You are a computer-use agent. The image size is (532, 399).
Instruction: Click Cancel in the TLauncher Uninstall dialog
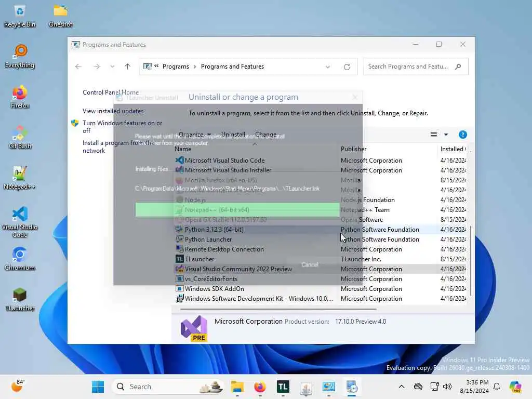click(310, 264)
